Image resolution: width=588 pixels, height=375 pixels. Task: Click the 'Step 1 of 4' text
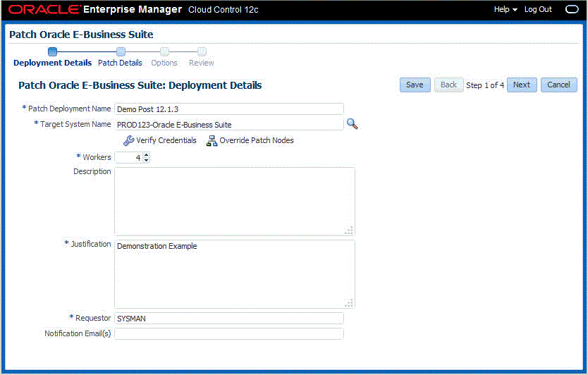(x=485, y=85)
